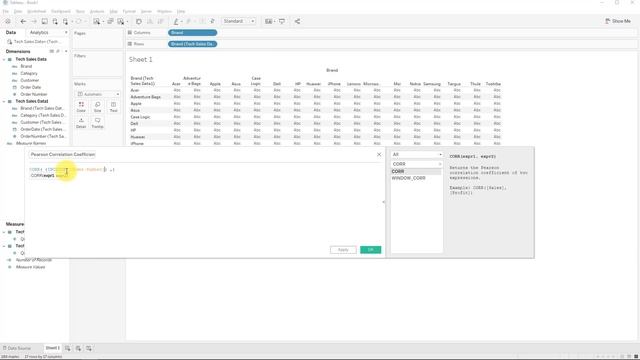Click the Show Me button
This screenshot has height=360, width=640.
pos(618,21)
